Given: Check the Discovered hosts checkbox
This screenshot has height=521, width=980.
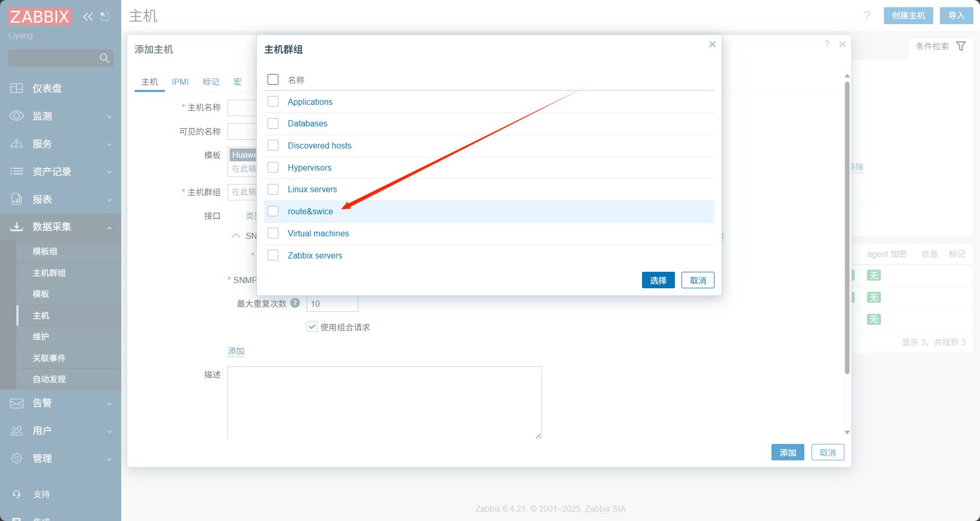Looking at the screenshot, I should (x=273, y=145).
